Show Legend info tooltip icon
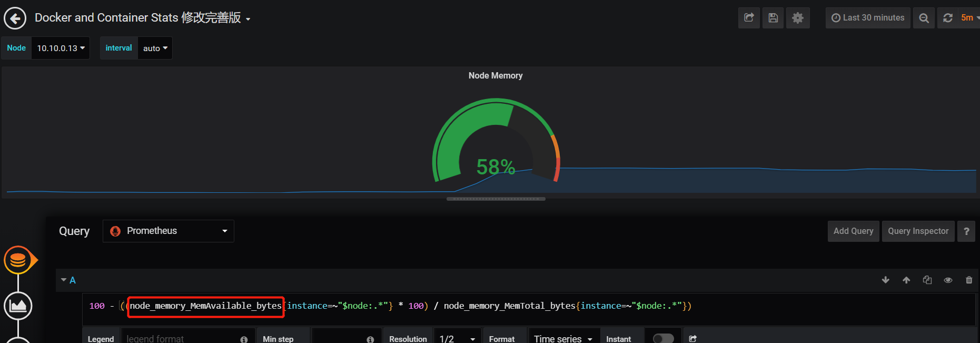The width and height of the screenshot is (980, 343). tap(244, 339)
